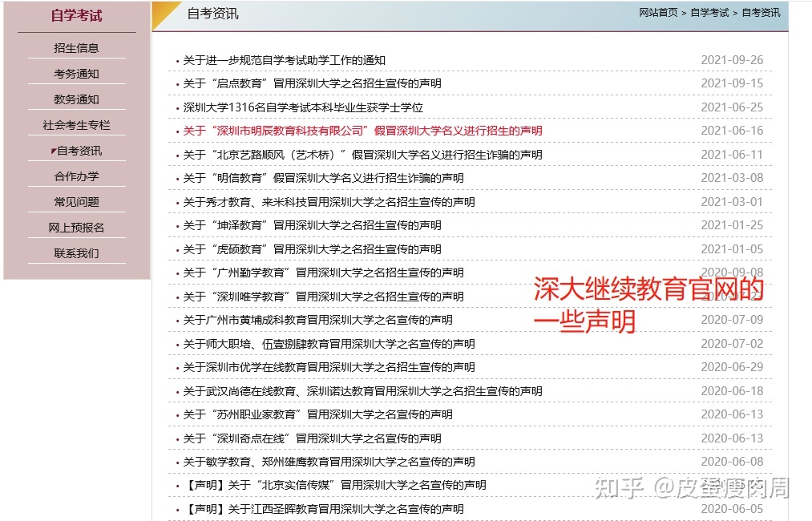Click the 网站首页 breadcrumb link
Viewport: 812px width, 521px height.
[x=658, y=13]
